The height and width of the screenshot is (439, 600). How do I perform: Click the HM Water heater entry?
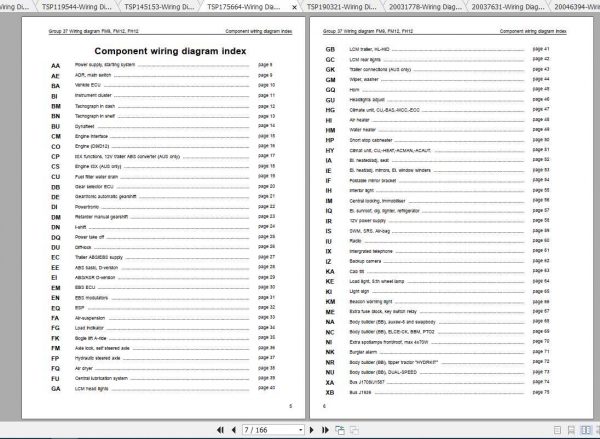(437, 130)
